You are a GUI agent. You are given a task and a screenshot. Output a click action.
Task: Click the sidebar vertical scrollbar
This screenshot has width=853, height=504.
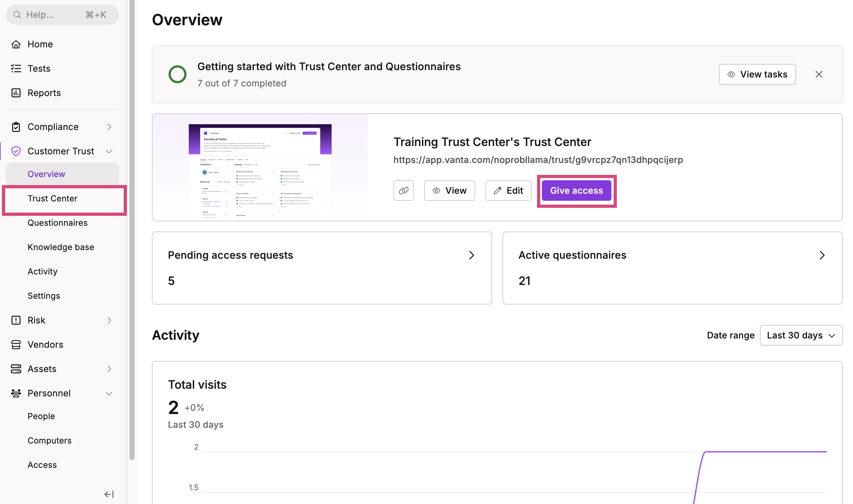click(x=132, y=230)
